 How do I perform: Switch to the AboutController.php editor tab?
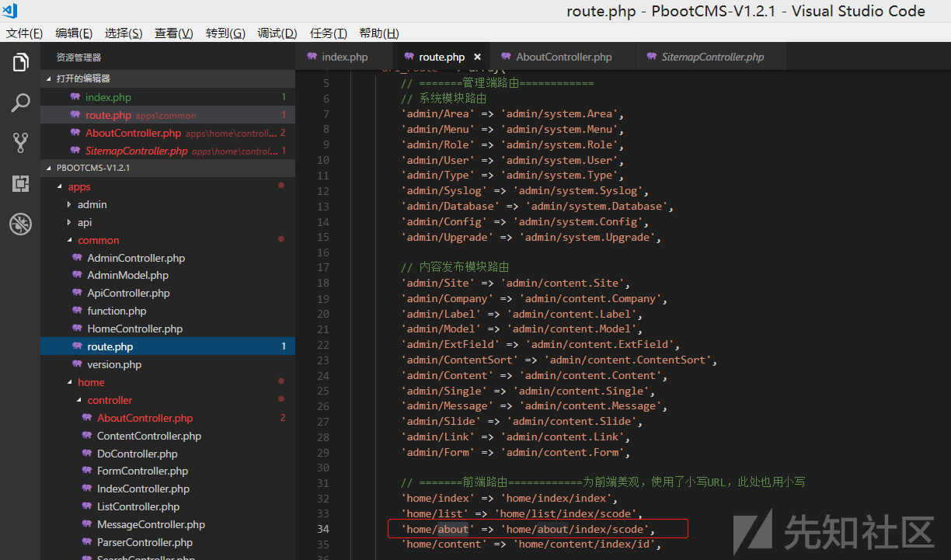[x=564, y=57]
